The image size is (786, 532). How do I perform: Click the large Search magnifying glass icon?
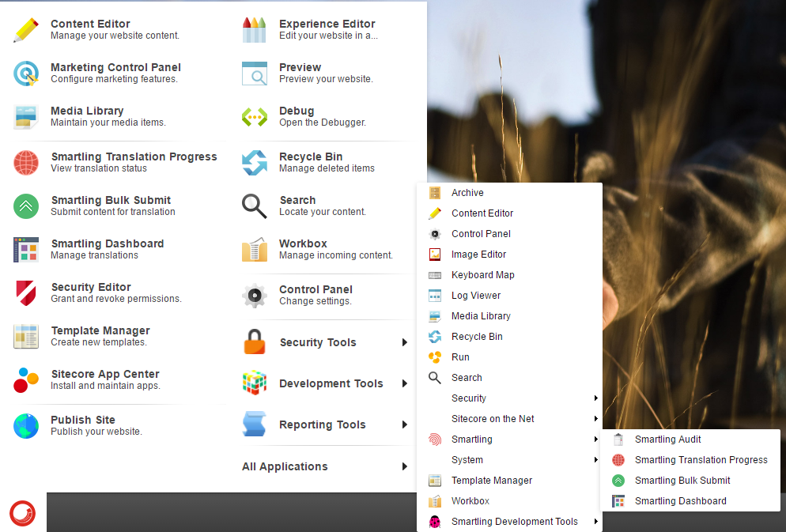tap(254, 206)
